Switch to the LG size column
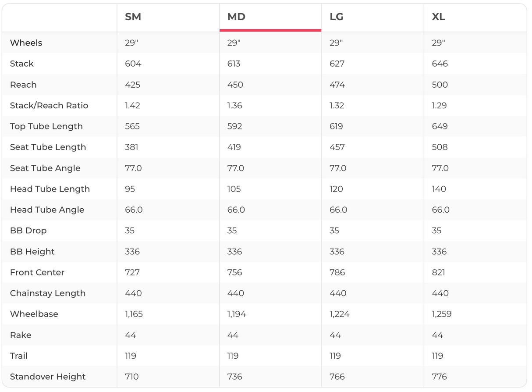532x392 pixels. pos(337,17)
